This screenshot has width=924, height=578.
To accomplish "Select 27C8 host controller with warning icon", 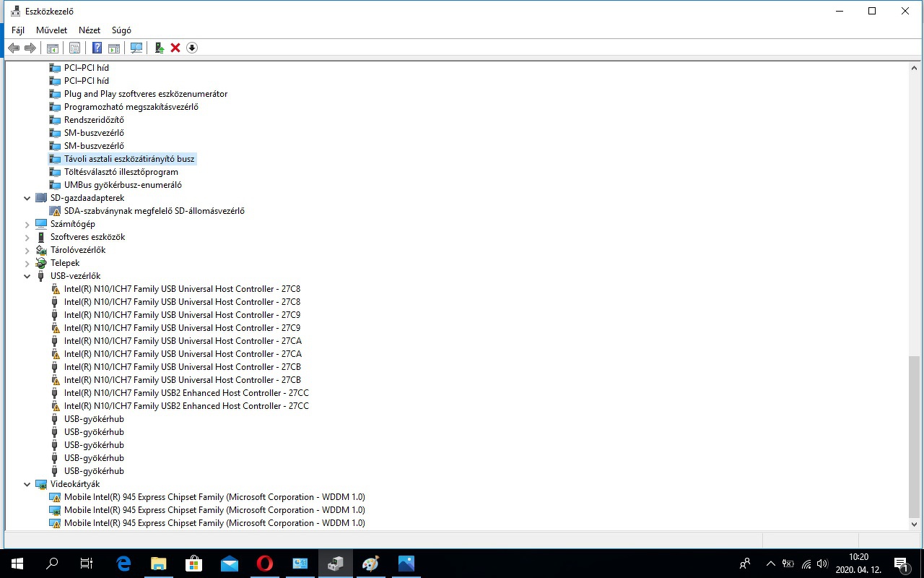I will pyautogui.click(x=182, y=289).
